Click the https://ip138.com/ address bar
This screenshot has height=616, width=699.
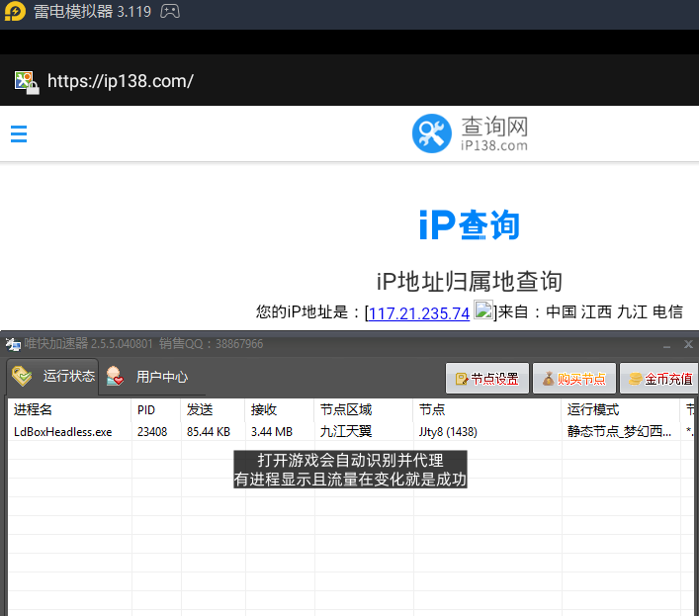point(121,81)
